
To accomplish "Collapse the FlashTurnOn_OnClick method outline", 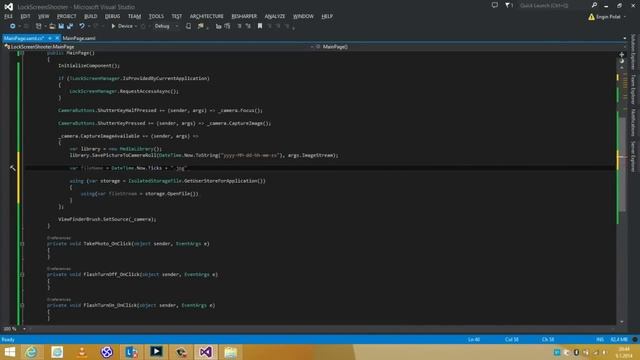I will [x=22, y=305].
